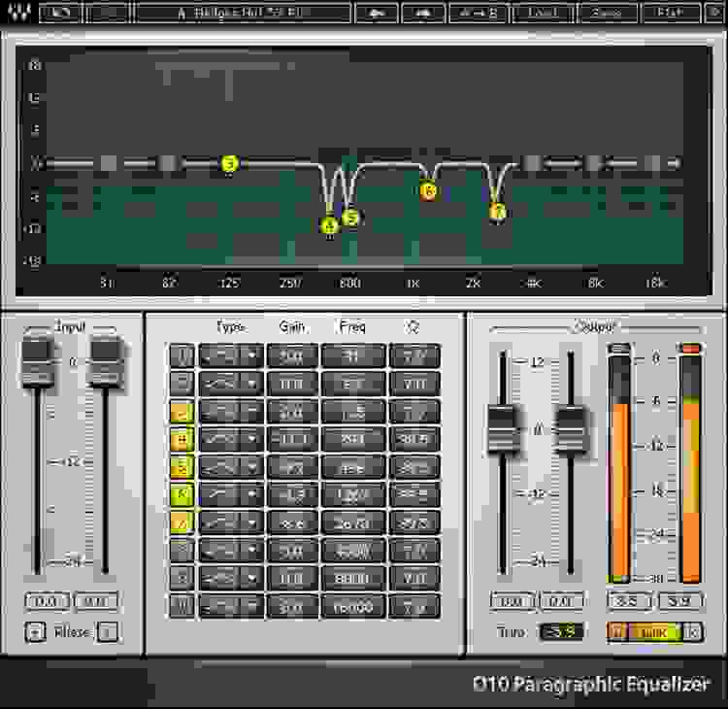Open band 4 filter type dropdown
The height and width of the screenshot is (709, 728).
coord(231,440)
